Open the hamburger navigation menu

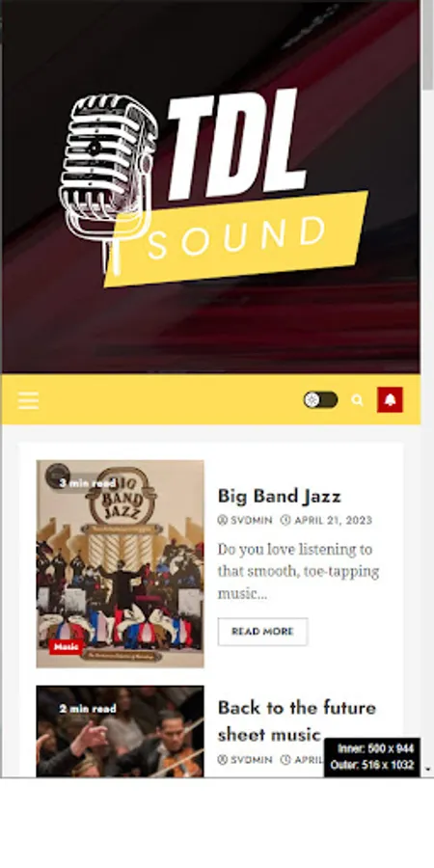click(28, 399)
